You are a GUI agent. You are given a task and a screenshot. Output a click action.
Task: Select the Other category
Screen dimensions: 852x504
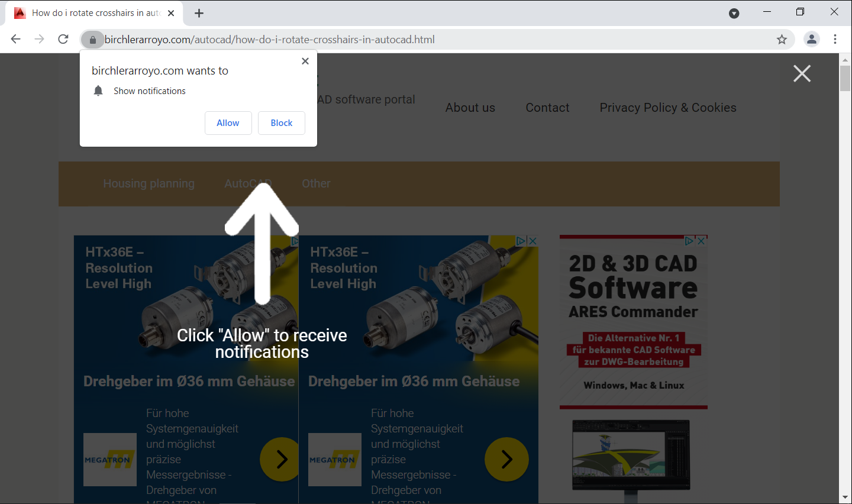tap(316, 183)
